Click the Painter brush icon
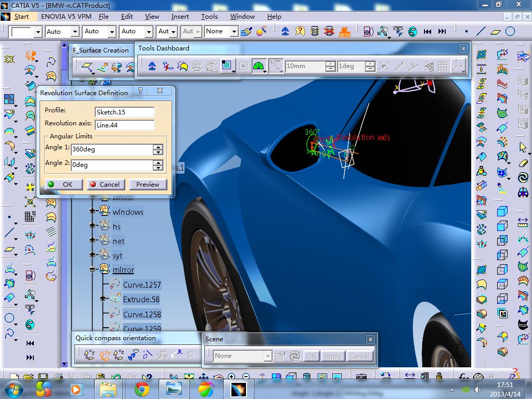 pyautogui.click(x=246, y=31)
